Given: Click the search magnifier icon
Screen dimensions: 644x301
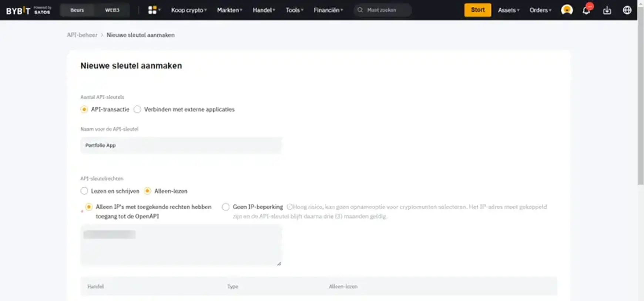Looking at the screenshot, I should 360,10.
